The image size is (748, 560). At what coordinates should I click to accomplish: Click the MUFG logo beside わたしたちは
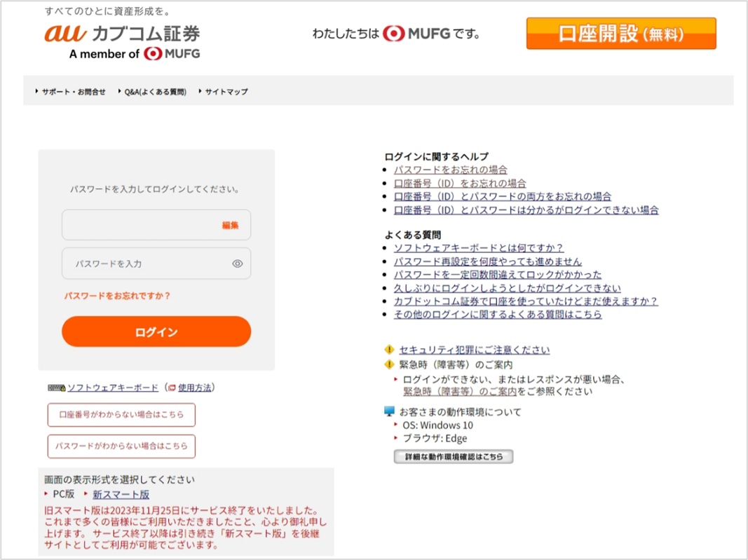click(x=416, y=34)
